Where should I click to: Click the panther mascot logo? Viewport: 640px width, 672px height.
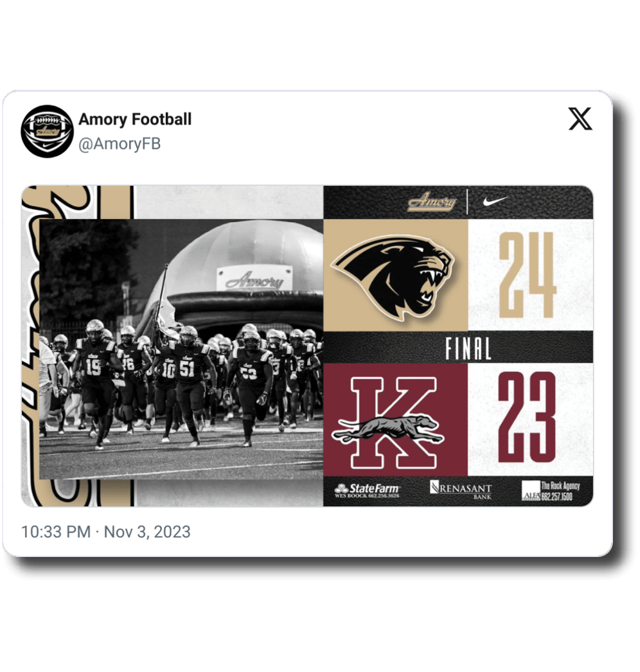(392, 276)
